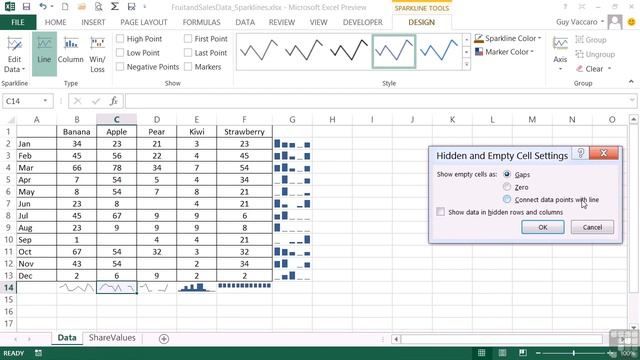640x360 pixels.
Task: Enable the Last Point checkbox
Action: (x=188, y=53)
